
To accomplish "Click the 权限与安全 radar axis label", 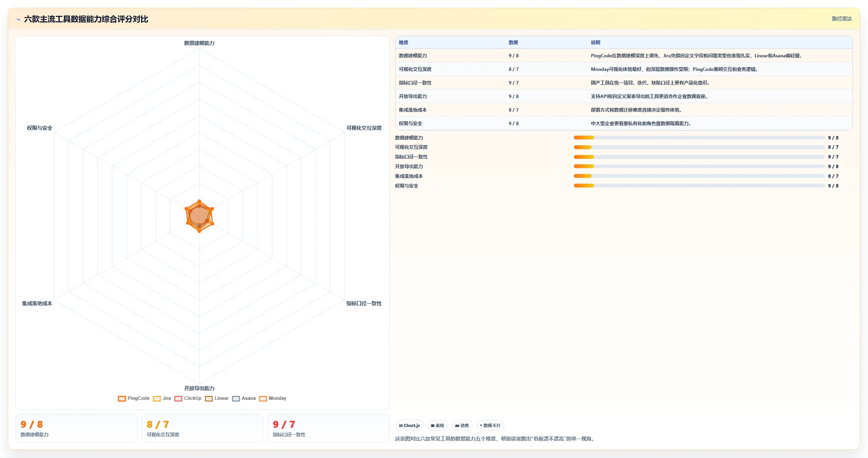I will [x=40, y=128].
